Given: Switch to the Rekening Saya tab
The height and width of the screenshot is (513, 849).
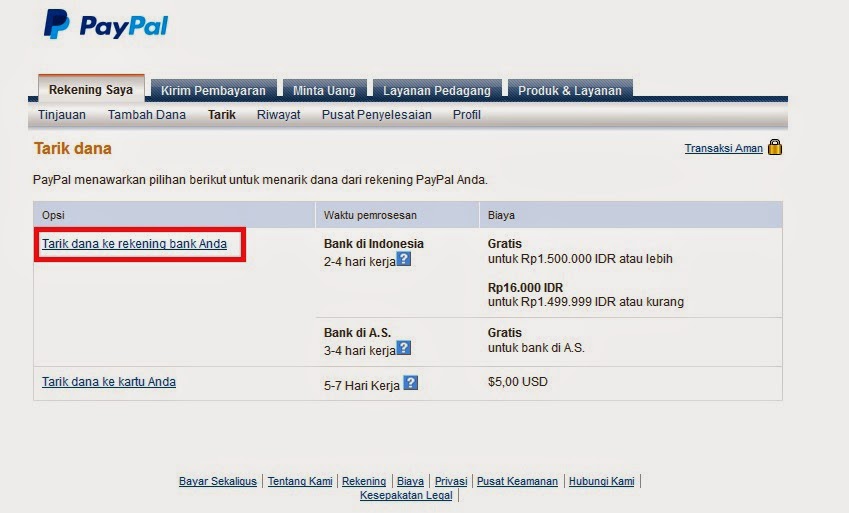Looking at the screenshot, I should coord(91,89).
